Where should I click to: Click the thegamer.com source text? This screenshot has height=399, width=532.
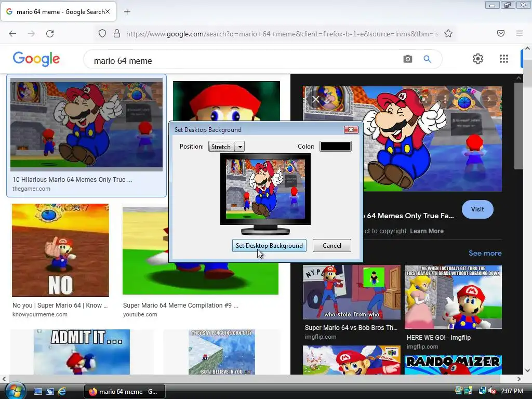31,189
